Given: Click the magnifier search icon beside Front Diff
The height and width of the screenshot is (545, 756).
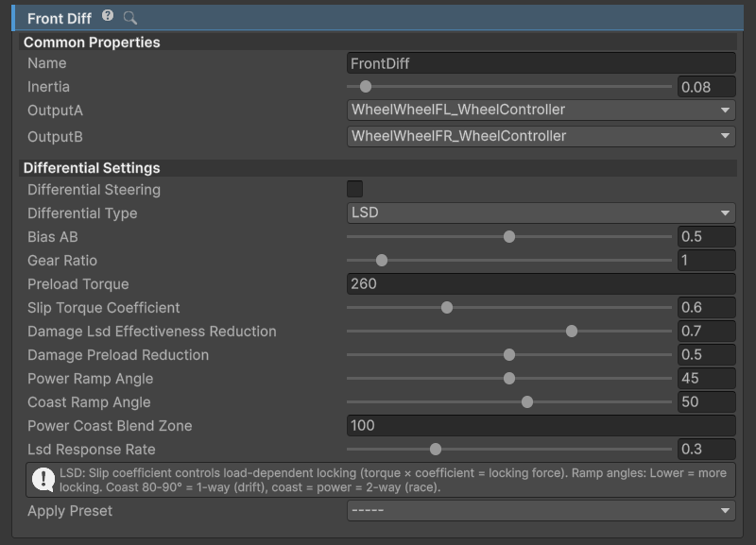Looking at the screenshot, I should coord(129,18).
